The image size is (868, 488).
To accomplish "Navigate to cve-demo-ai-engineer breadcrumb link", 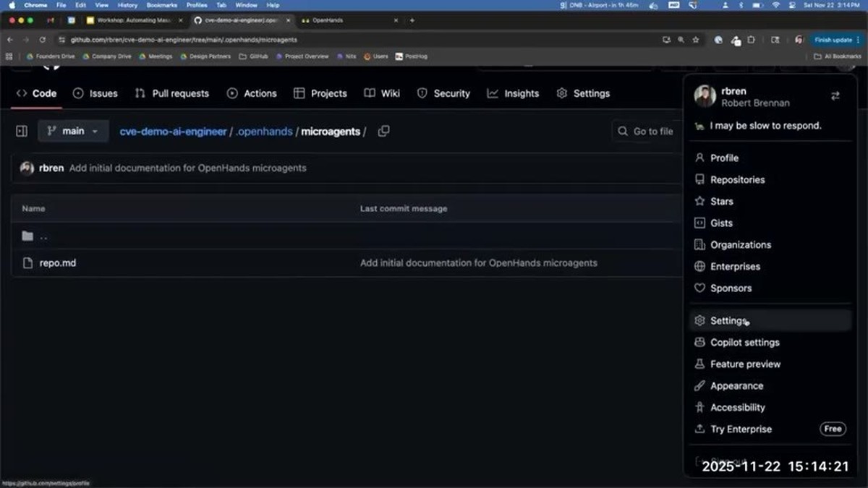I will tap(173, 131).
